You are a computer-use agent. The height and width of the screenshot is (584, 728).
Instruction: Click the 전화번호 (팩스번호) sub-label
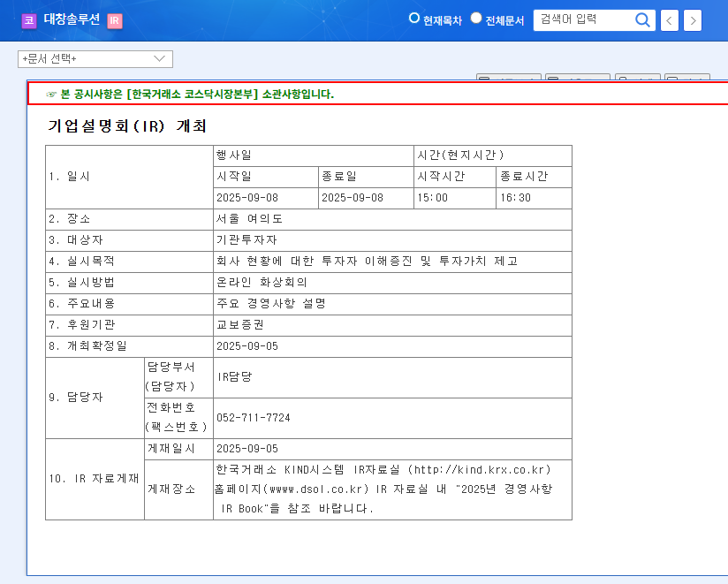pos(176,417)
